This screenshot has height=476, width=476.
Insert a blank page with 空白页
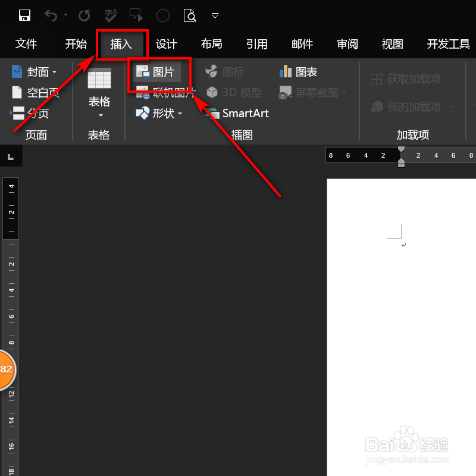click(35, 93)
